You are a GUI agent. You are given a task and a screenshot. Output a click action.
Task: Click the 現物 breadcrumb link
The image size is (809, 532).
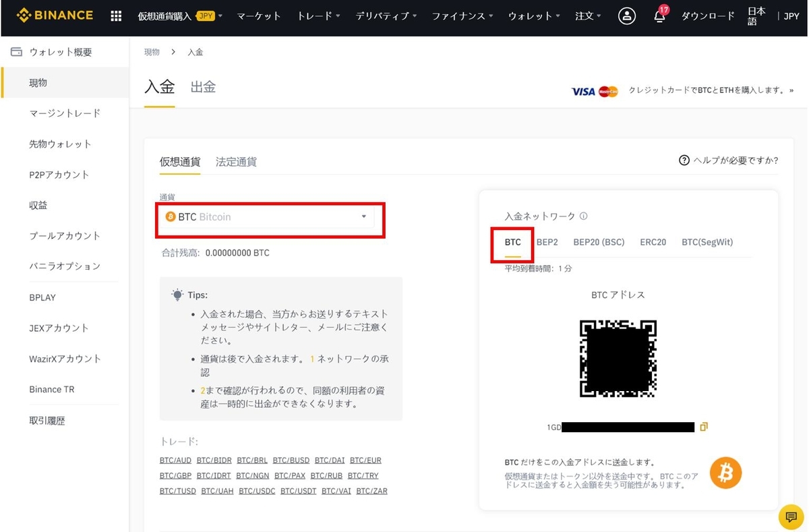pos(152,52)
